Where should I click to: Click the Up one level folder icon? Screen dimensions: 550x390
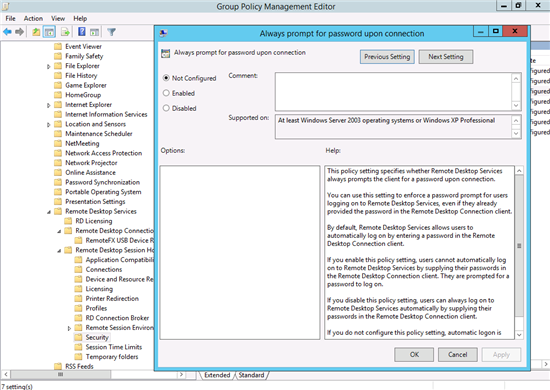click(x=36, y=32)
